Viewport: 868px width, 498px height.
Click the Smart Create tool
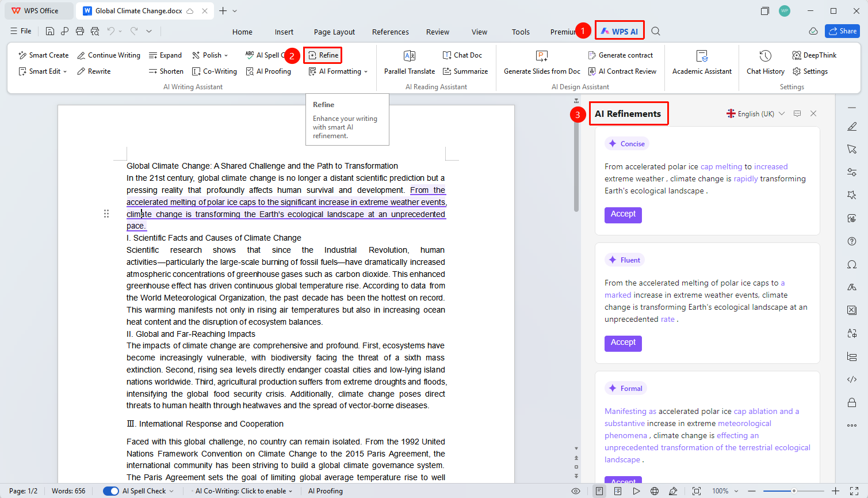click(x=44, y=55)
